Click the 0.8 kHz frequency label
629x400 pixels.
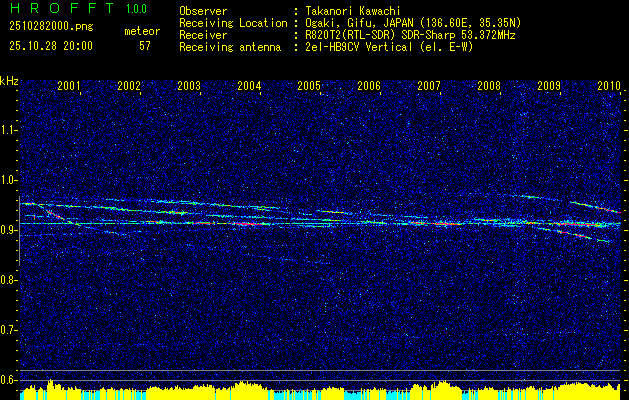pyautogui.click(x=8, y=280)
